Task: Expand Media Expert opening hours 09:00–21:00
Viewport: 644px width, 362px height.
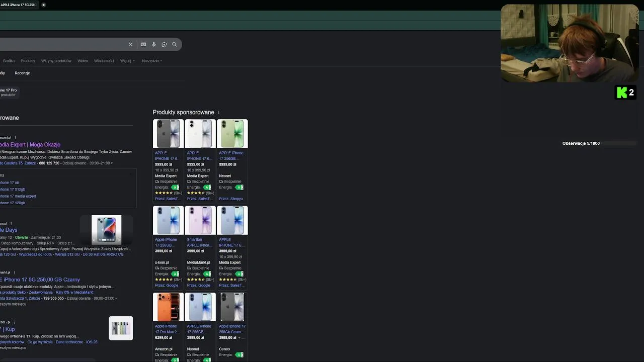Action: [x=101, y=163]
